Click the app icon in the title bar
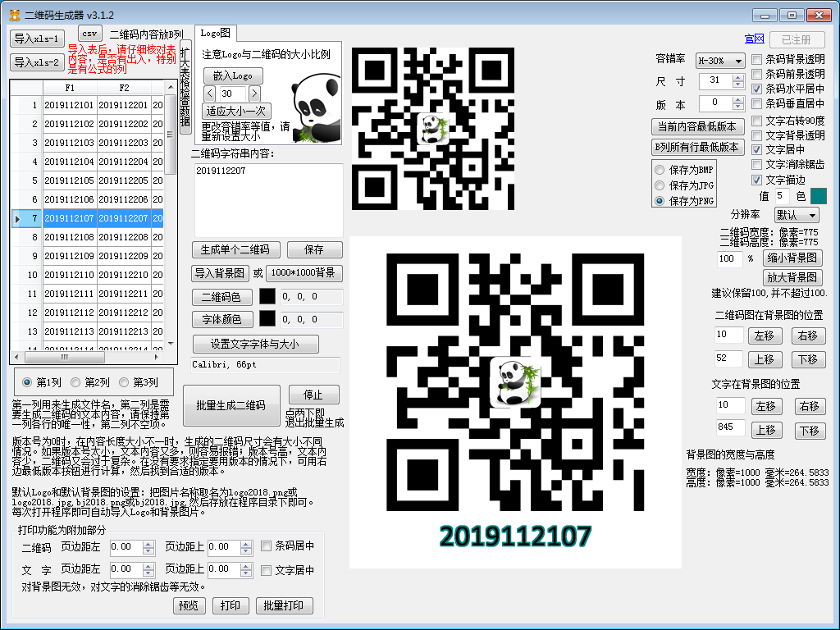Screen dimensions: 840x630 pyautogui.click(x=15, y=15)
